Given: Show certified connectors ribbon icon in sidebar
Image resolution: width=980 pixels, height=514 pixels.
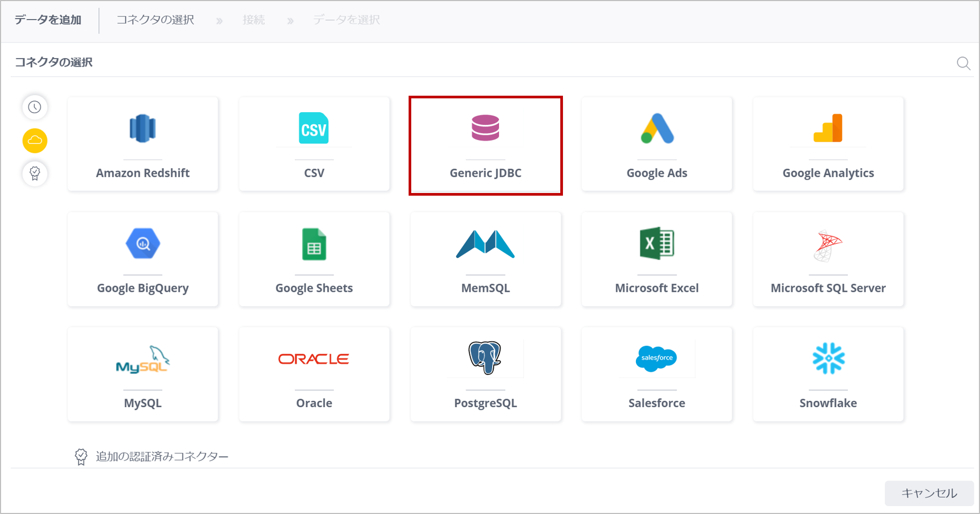Looking at the screenshot, I should [x=35, y=173].
